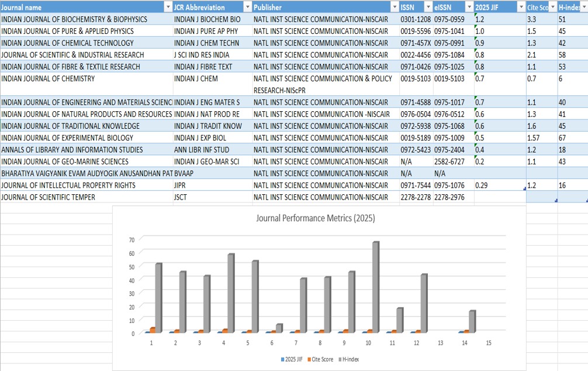Click the short H-index bar for category 6
The width and height of the screenshot is (588, 371).
point(279,328)
